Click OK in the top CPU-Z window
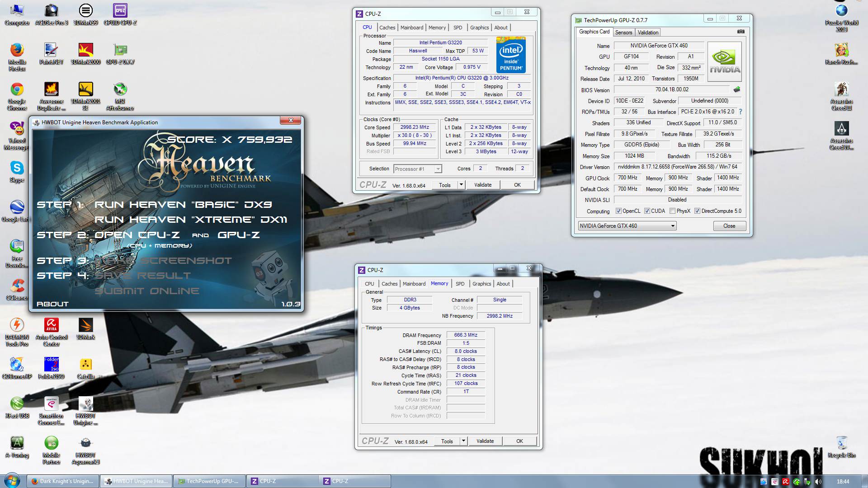Image resolution: width=868 pixels, height=488 pixels. click(x=517, y=185)
